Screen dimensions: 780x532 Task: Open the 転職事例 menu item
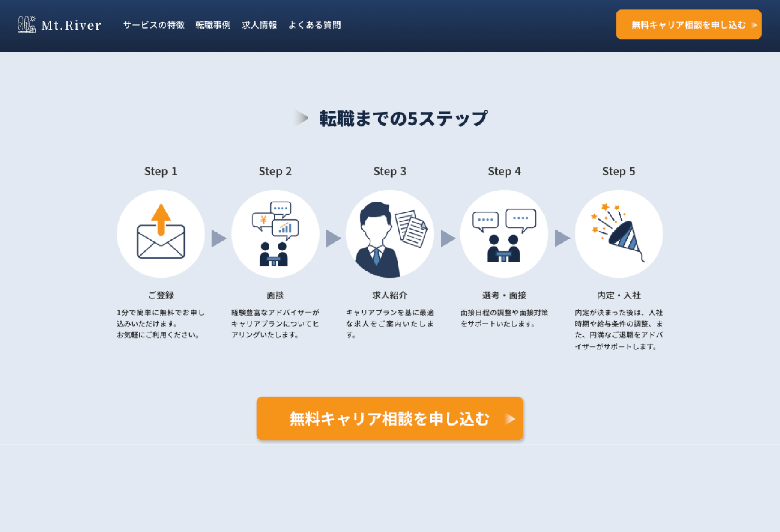point(213,25)
